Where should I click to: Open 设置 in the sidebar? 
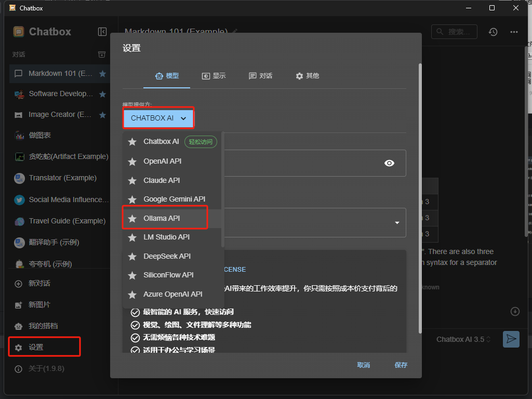[x=36, y=347]
